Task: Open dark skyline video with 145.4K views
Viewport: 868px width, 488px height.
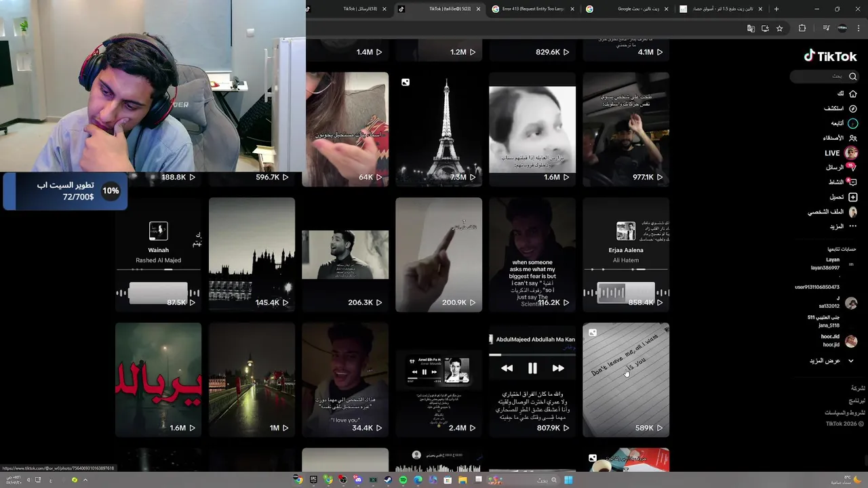Action: [252, 255]
